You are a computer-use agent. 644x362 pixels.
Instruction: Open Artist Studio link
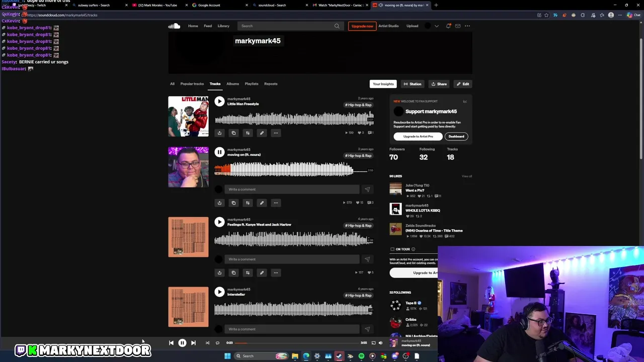point(388,26)
